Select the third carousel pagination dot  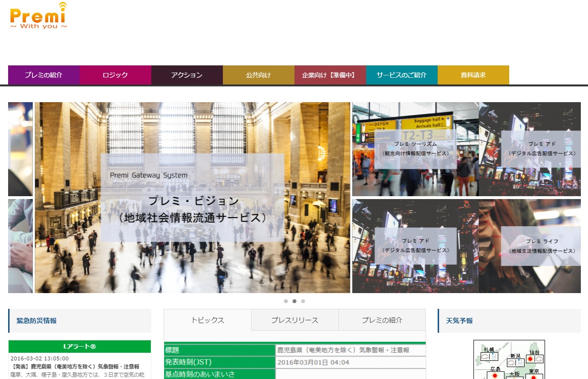click(303, 301)
